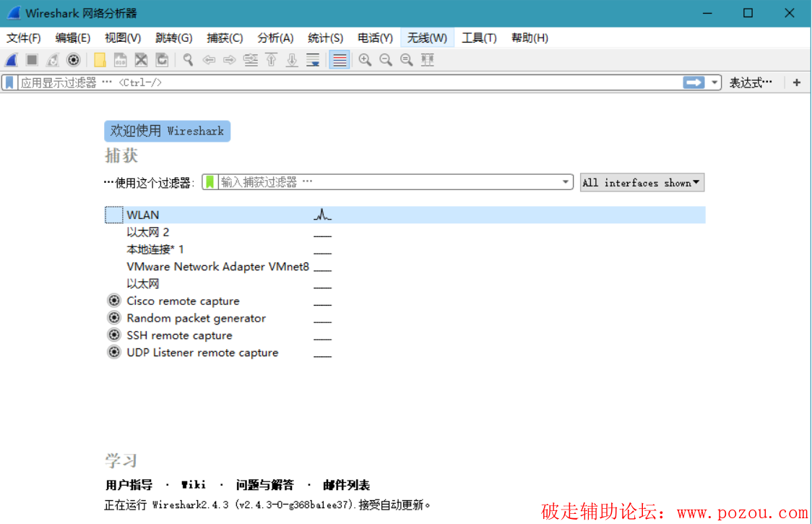
Task: Click the find packet magnifier icon
Action: (x=188, y=60)
